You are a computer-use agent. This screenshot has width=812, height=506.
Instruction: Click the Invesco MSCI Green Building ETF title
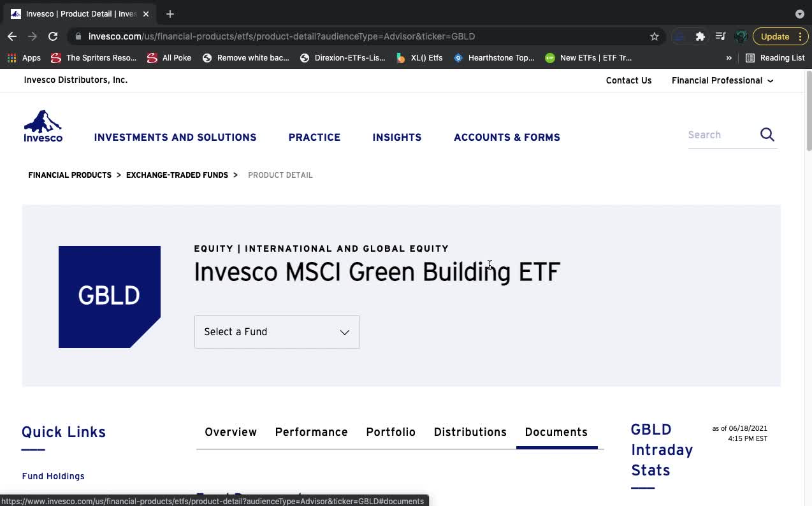tap(377, 272)
